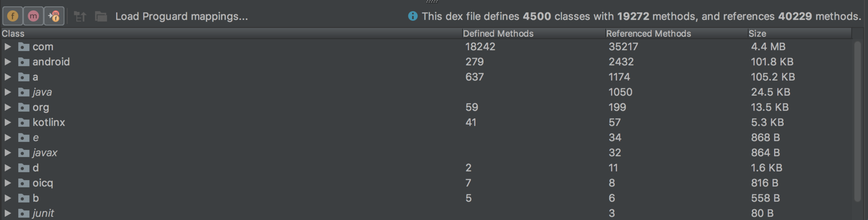Screen dimensions: 868x220
Task: Toggle the show methods 'm' button
Action: click(33, 16)
